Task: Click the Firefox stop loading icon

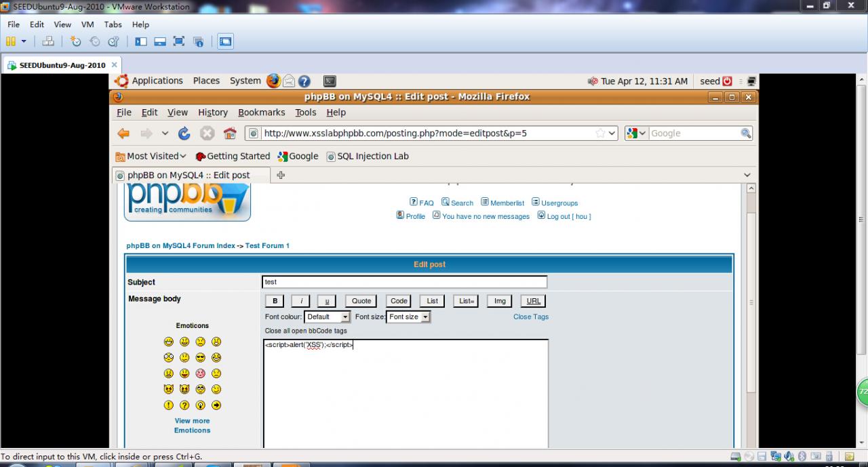Action: [207, 134]
